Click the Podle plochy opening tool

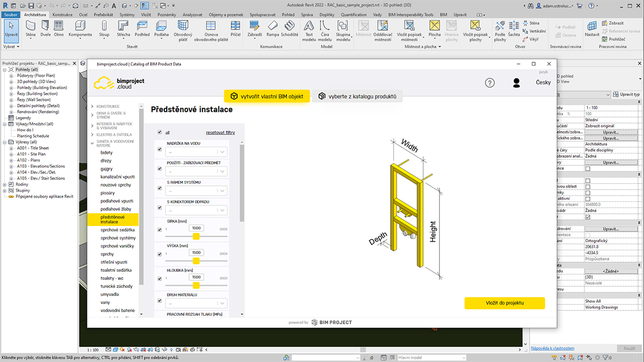500,31
